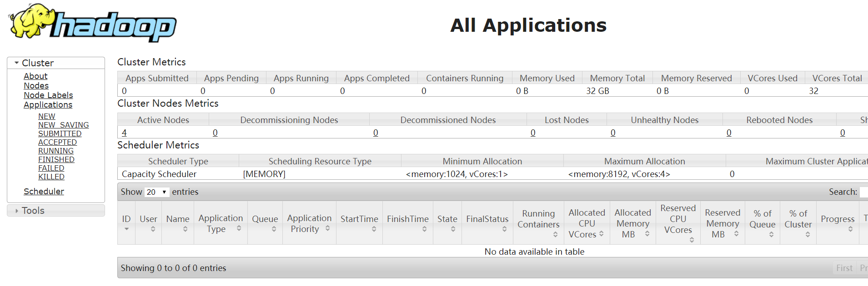
Task: Open the Applications link
Action: (x=48, y=105)
